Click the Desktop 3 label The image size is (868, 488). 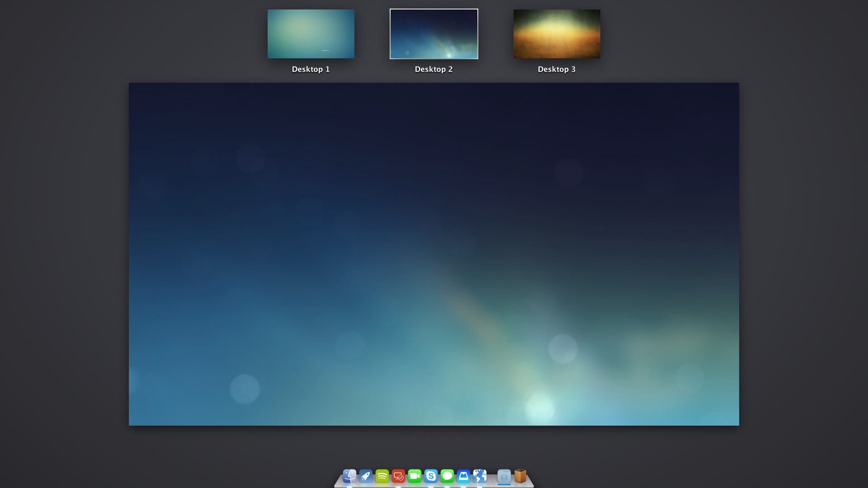(557, 69)
